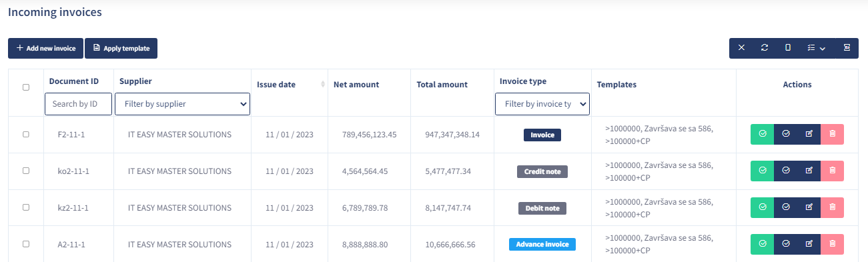Sort by Issue date arrows icon
Image resolution: width=868 pixels, height=262 pixels.
click(323, 84)
